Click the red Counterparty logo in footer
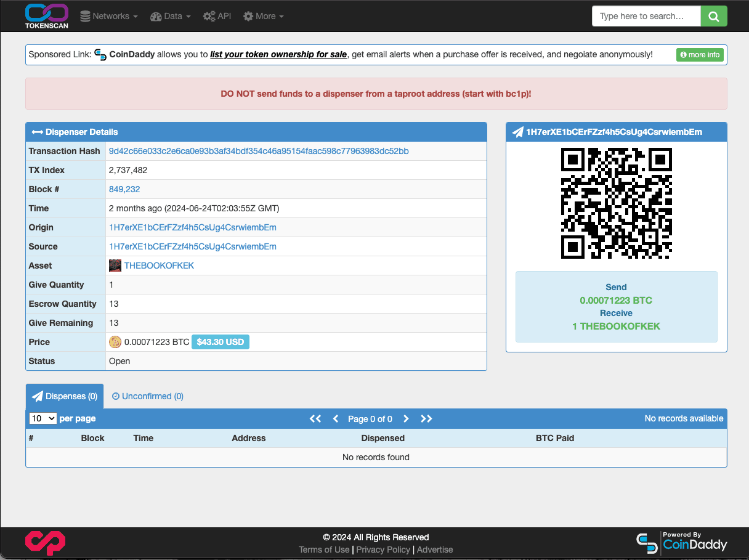Screen dimensions: 749x560 [45, 543]
